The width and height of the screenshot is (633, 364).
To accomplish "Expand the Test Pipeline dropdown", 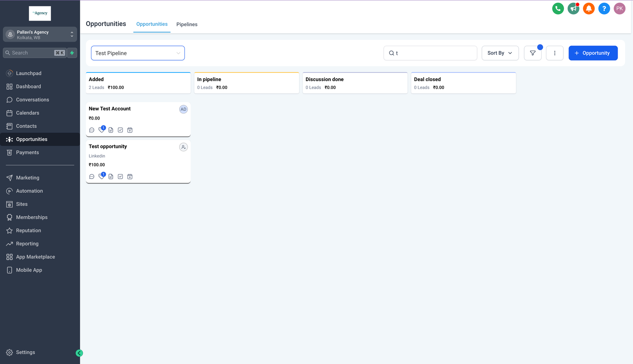I will pos(138,53).
